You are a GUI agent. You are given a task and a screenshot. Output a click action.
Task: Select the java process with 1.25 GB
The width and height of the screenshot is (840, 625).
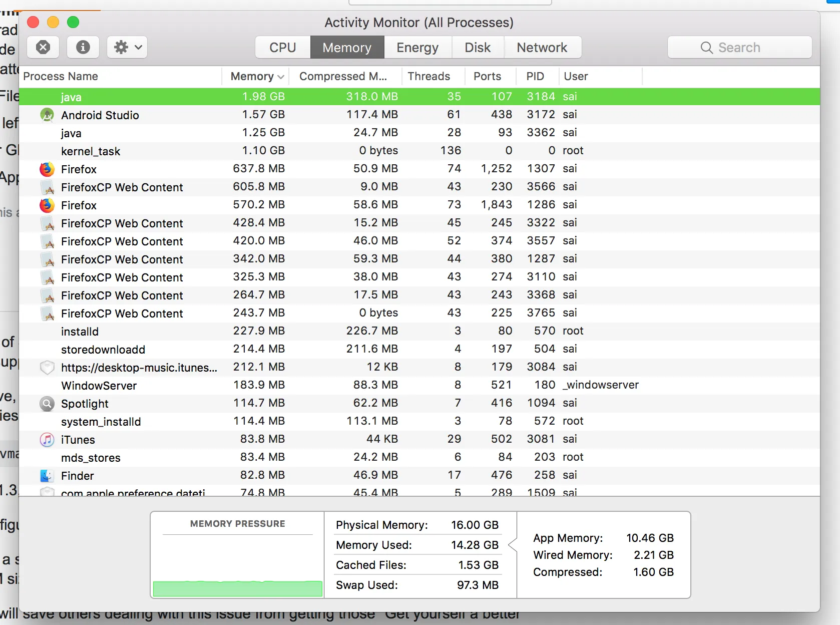[419, 133]
